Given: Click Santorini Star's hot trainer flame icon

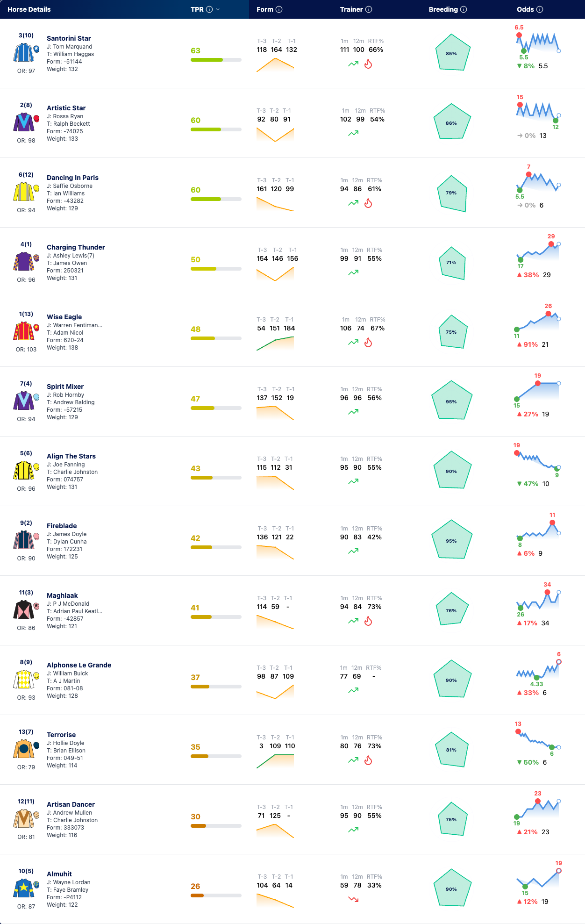Looking at the screenshot, I should coord(368,64).
